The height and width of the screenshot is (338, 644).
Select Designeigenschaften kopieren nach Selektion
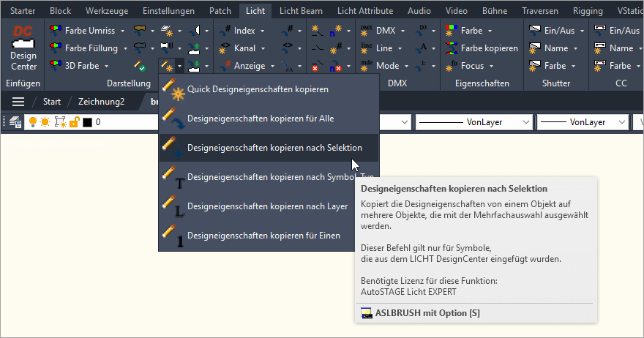pos(269,148)
